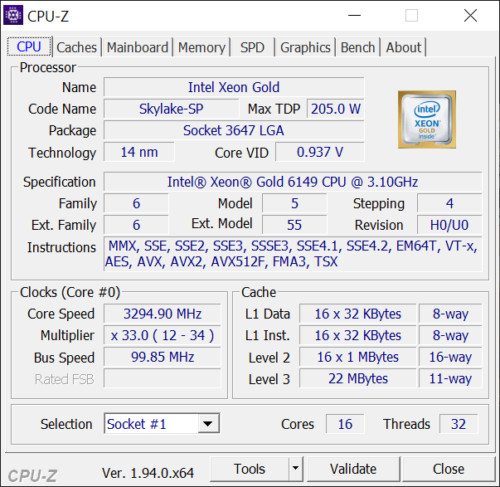The height and width of the screenshot is (487, 500).
Task: Click the Ver. 1.94.0.x64 version text
Action: 148,473
